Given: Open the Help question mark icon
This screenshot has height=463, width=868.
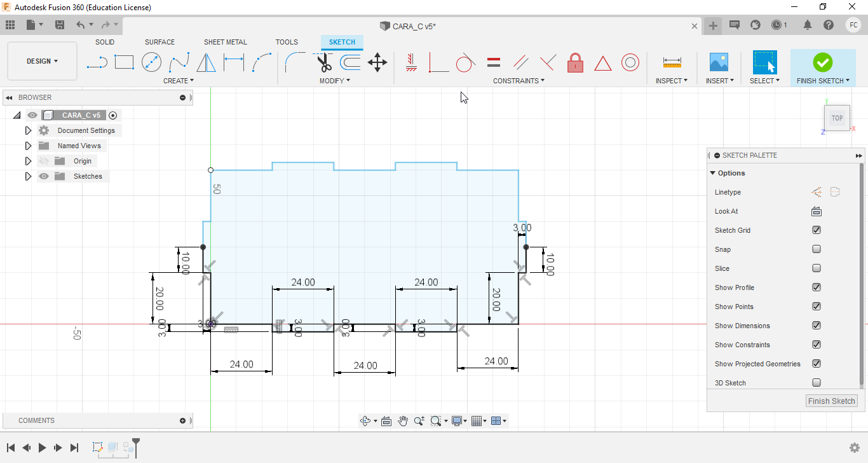Looking at the screenshot, I should (x=829, y=25).
